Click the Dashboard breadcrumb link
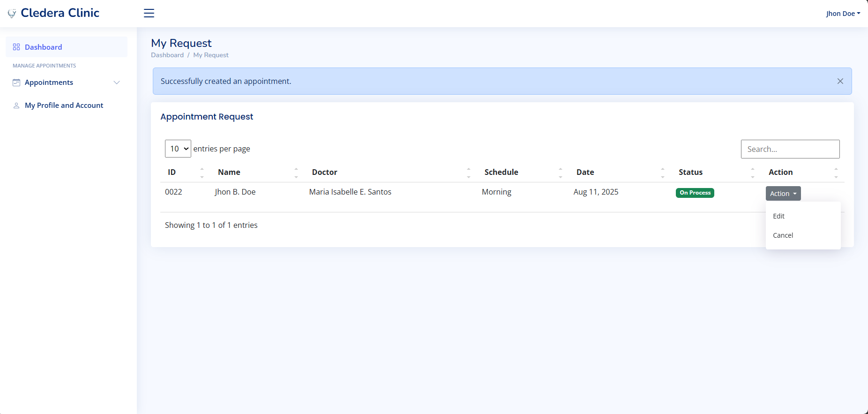The height and width of the screenshot is (414, 868). (x=167, y=55)
